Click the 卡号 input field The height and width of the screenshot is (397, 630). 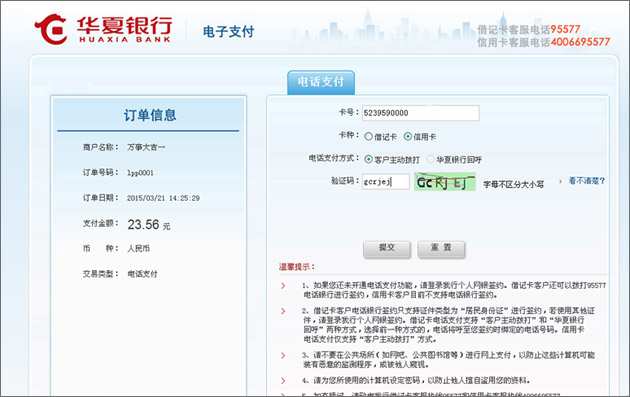(421, 113)
